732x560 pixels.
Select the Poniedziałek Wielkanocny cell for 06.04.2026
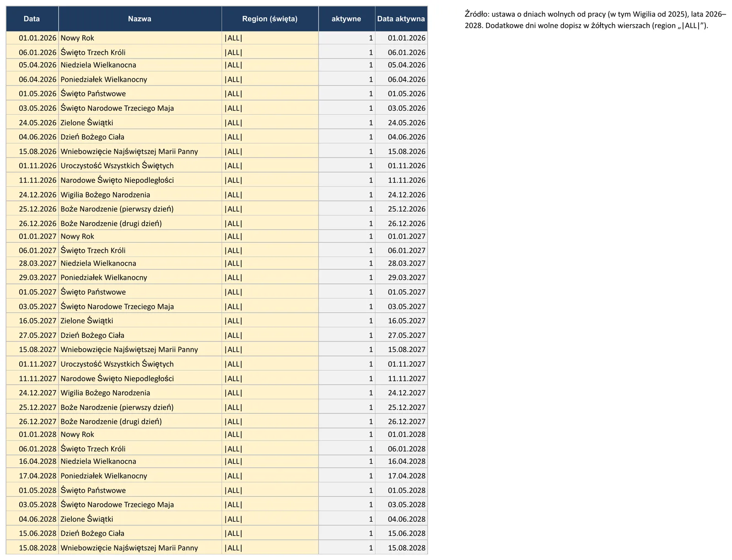pyautogui.click(x=140, y=79)
